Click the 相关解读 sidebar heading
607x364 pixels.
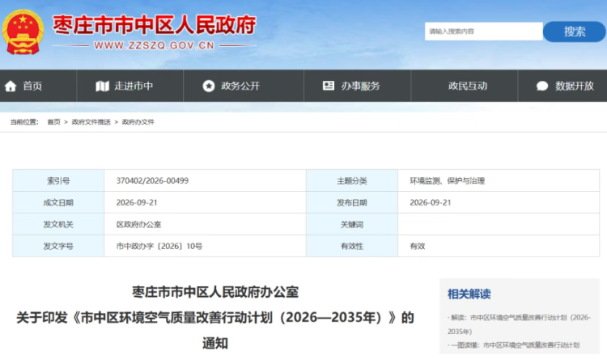point(469,294)
